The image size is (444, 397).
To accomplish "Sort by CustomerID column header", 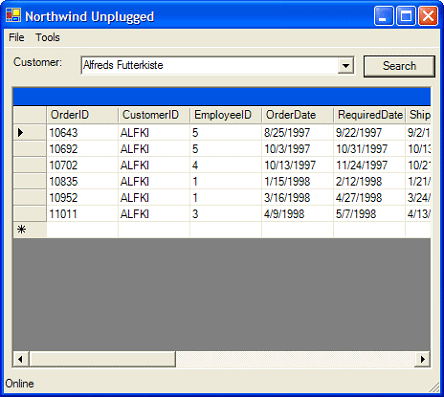I will pyautogui.click(x=154, y=115).
